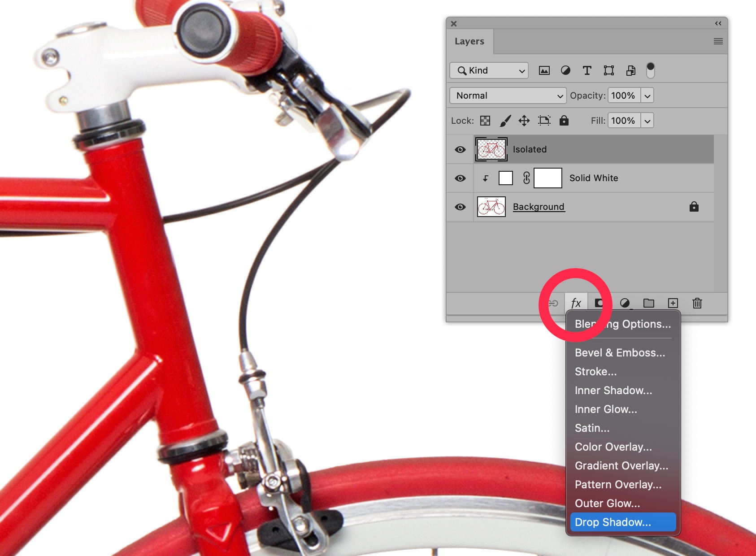Open the Layers panel menu
The height and width of the screenshot is (556, 756).
point(718,41)
